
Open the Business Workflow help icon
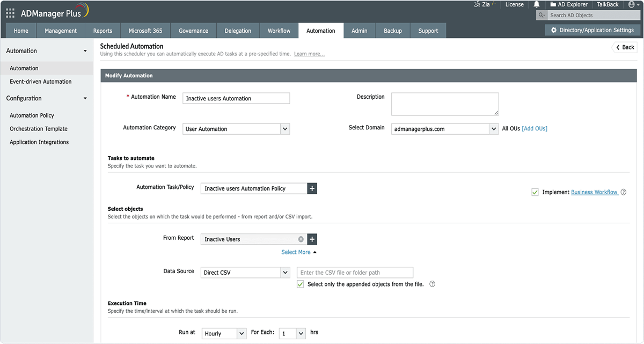(624, 192)
